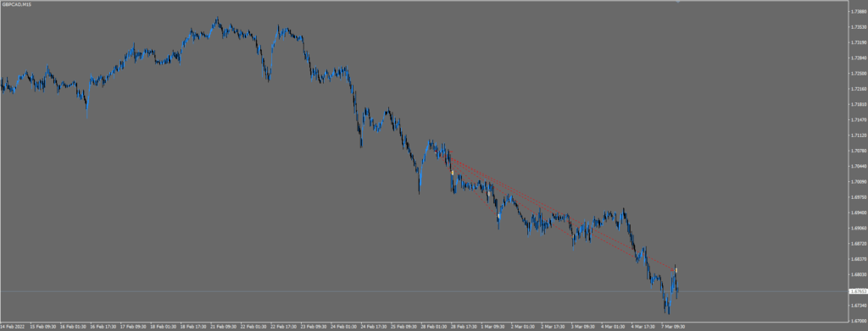Select the yellow marker at the trendline end on 7 Mar
The width and height of the screenshot is (868, 331).
coord(676,270)
